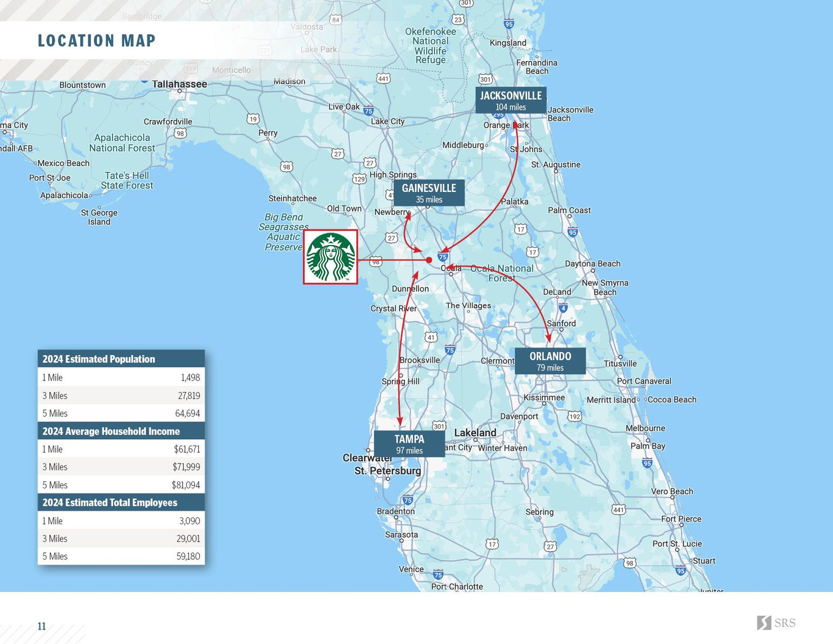Click the SRS logo in the footer
Image resolution: width=833 pixels, height=644 pixels.
tap(777, 623)
